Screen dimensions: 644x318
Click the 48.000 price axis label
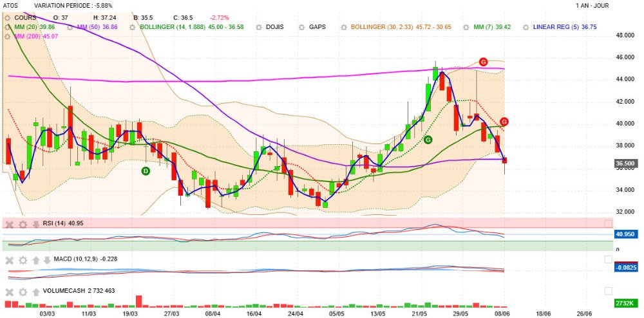(625, 35)
